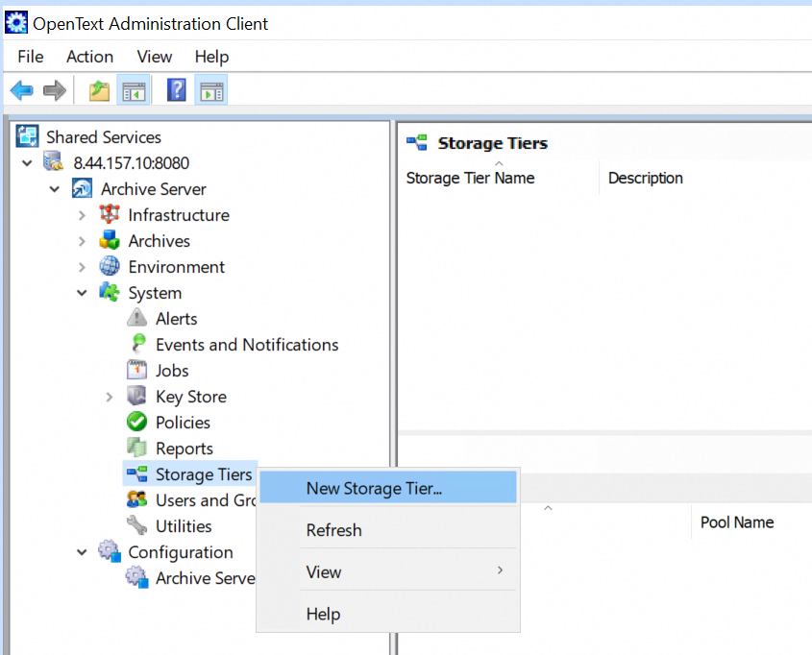Open the Action menu
The image size is (812, 655).
(x=89, y=57)
